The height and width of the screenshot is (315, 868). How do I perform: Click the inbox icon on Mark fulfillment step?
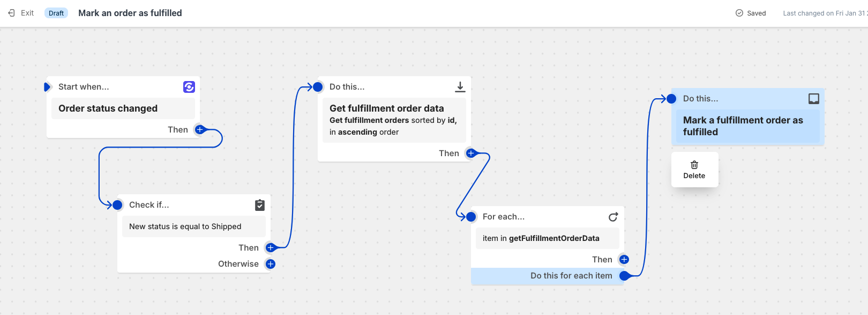coord(813,99)
